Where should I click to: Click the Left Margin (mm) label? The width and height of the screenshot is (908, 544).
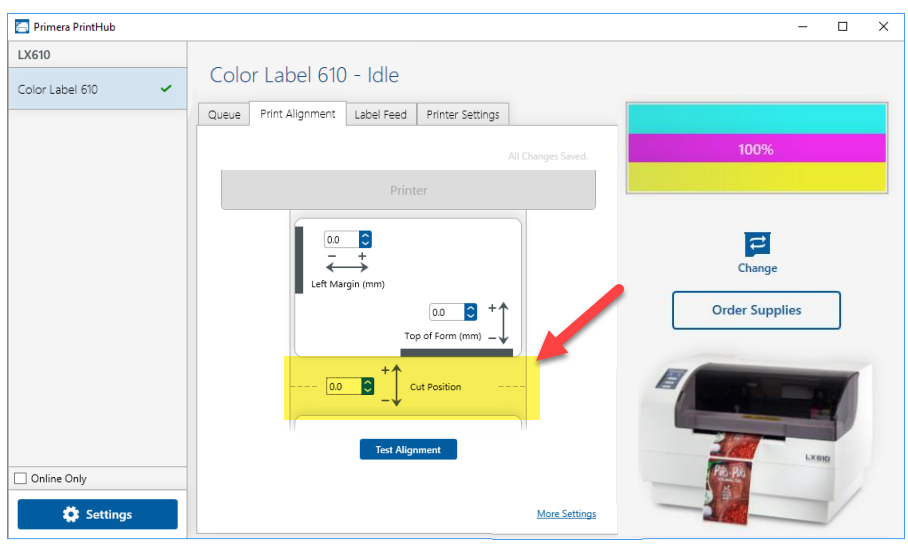pyautogui.click(x=347, y=284)
